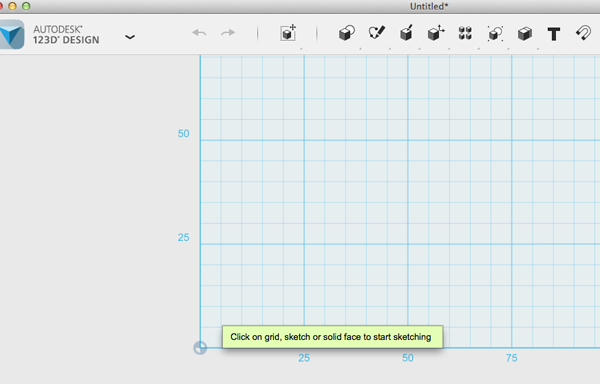
Task: Click the Autodesk 123D Design logo
Action: coord(12,34)
